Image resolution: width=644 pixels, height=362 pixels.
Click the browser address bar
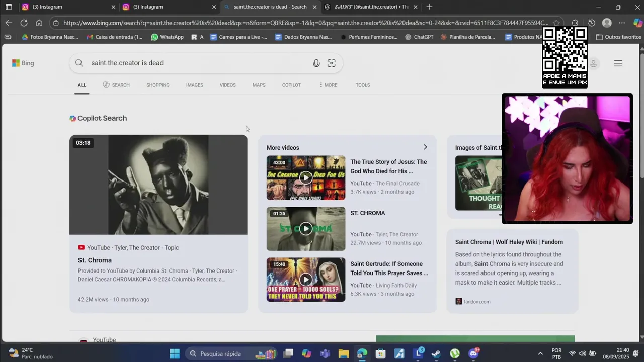tap(305, 23)
